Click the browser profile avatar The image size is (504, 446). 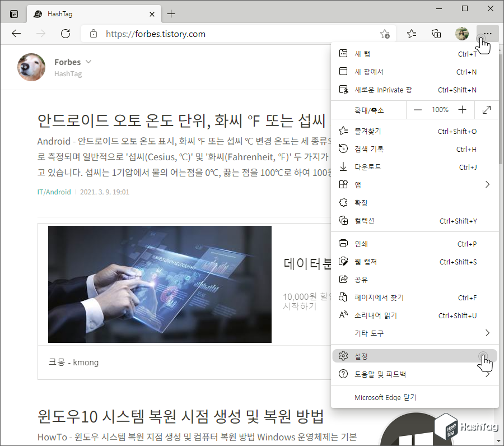tap(461, 34)
